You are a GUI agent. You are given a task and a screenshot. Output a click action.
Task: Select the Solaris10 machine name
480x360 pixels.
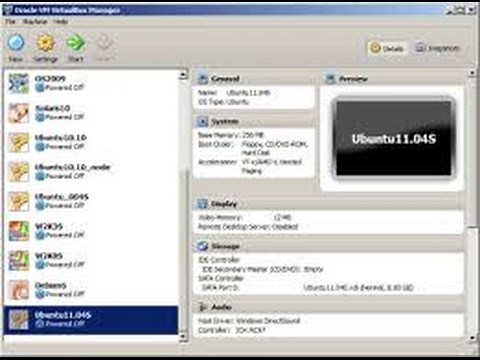click(53, 108)
